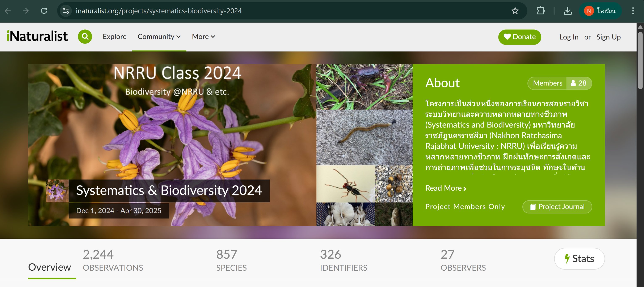Open Chrome three-dot menu

click(x=633, y=11)
